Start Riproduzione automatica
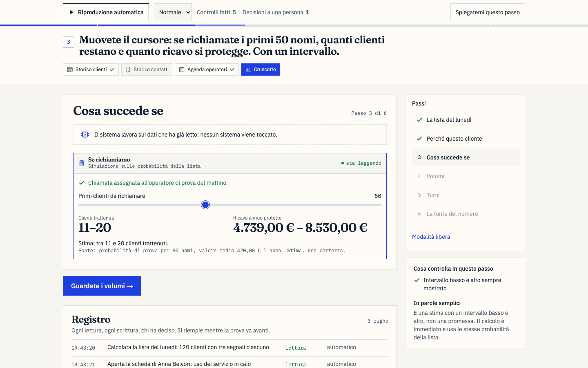588x368 pixels. click(106, 12)
